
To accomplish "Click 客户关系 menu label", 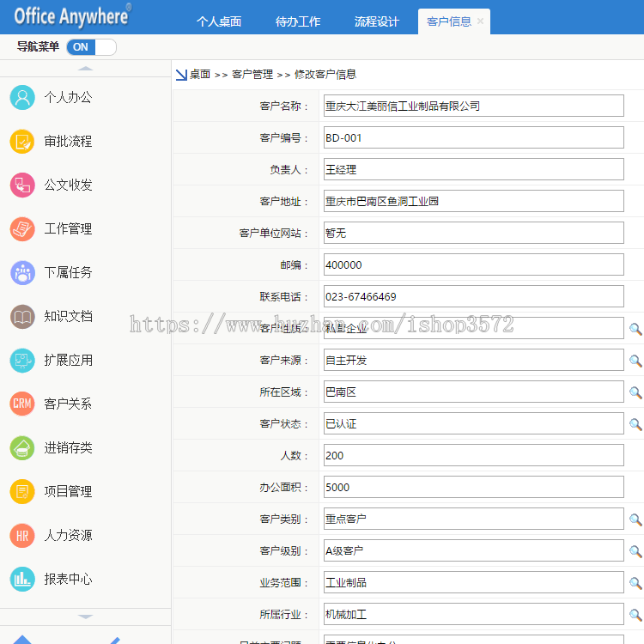I will [x=68, y=404].
